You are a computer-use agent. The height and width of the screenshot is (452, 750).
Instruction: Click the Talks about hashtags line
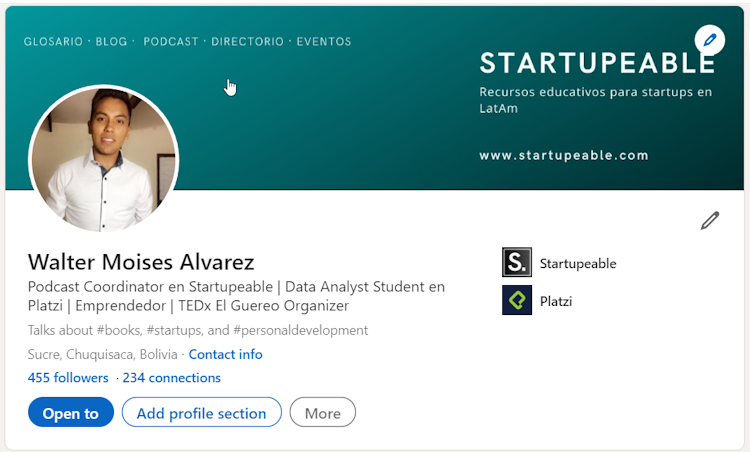pos(198,330)
